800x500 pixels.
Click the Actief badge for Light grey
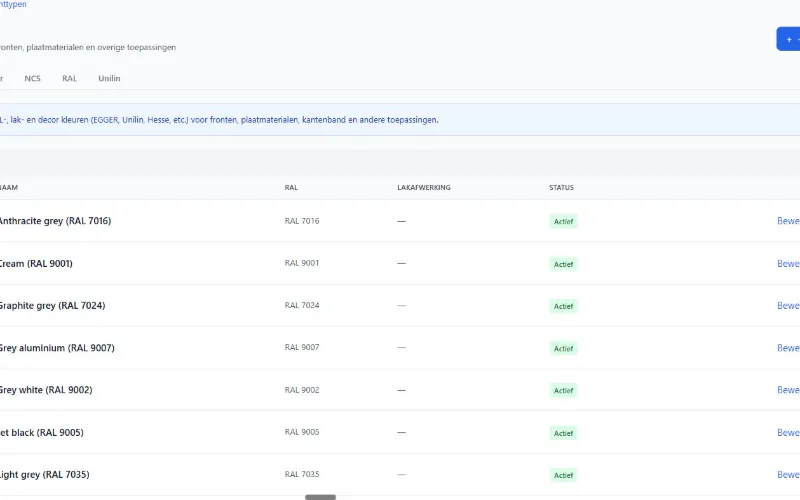pos(563,475)
